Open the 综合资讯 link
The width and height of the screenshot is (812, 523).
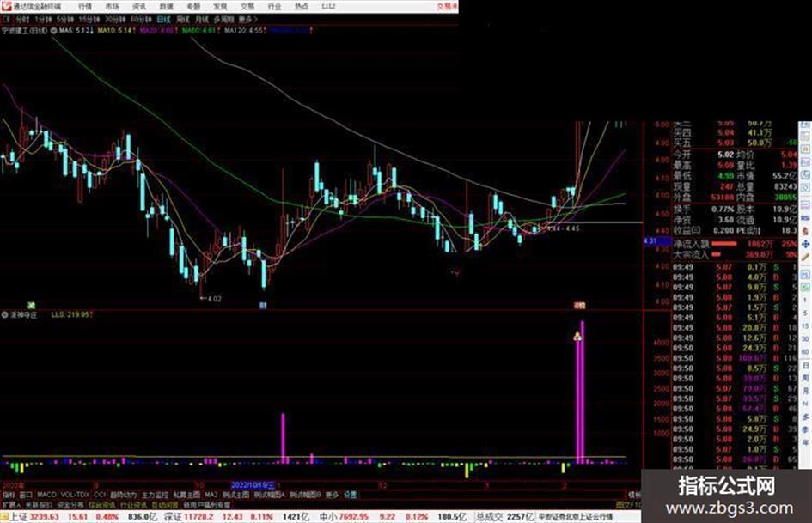tap(102, 504)
